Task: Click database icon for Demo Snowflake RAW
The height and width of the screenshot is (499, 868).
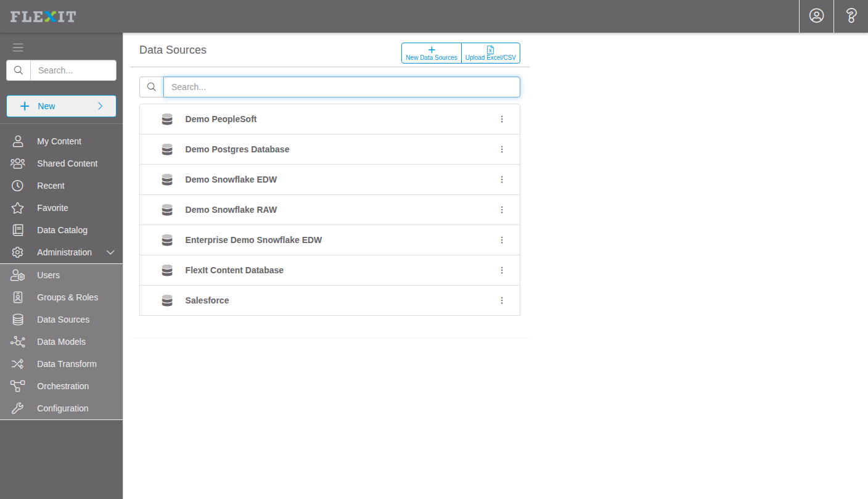Action: pyautogui.click(x=167, y=210)
